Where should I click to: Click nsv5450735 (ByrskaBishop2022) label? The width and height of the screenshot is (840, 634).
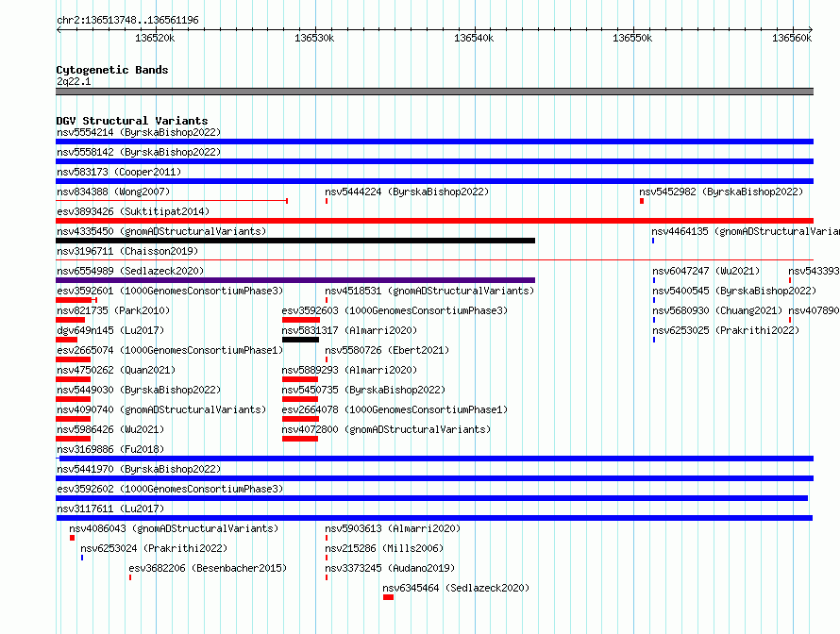click(x=363, y=390)
